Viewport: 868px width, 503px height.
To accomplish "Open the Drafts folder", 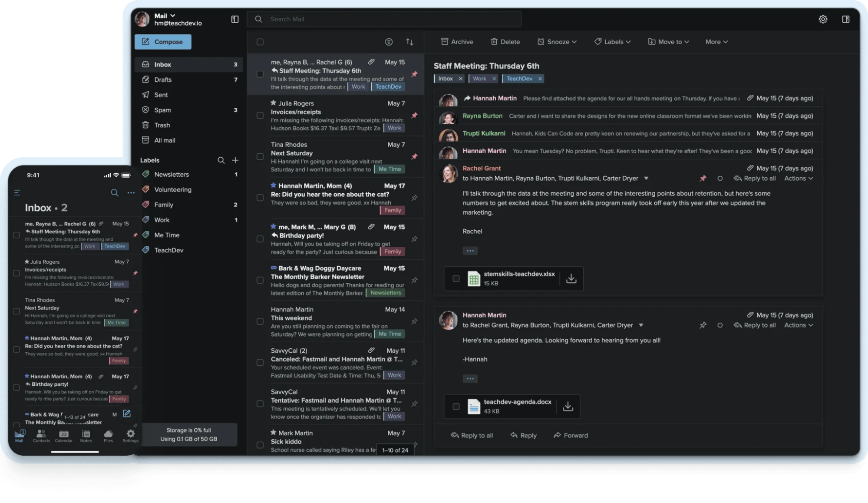I will [163, 79].
